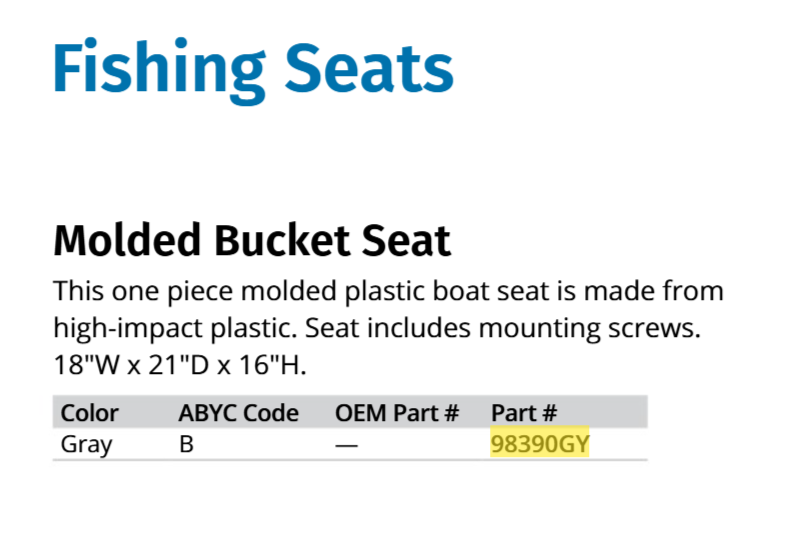Click "one piece" in the description's first line
The width and height of the screenshot is (792, 546).
[x=157, y=293]
